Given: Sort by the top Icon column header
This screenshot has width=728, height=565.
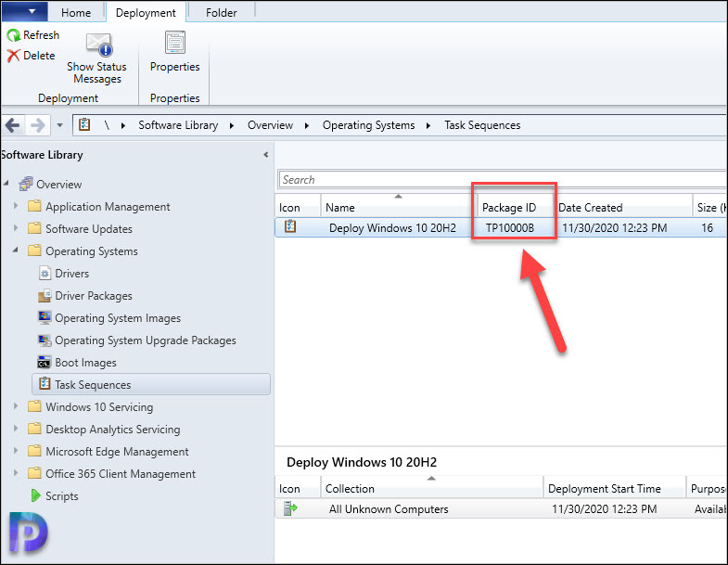Looking at the screenshot, I should 297,207.
